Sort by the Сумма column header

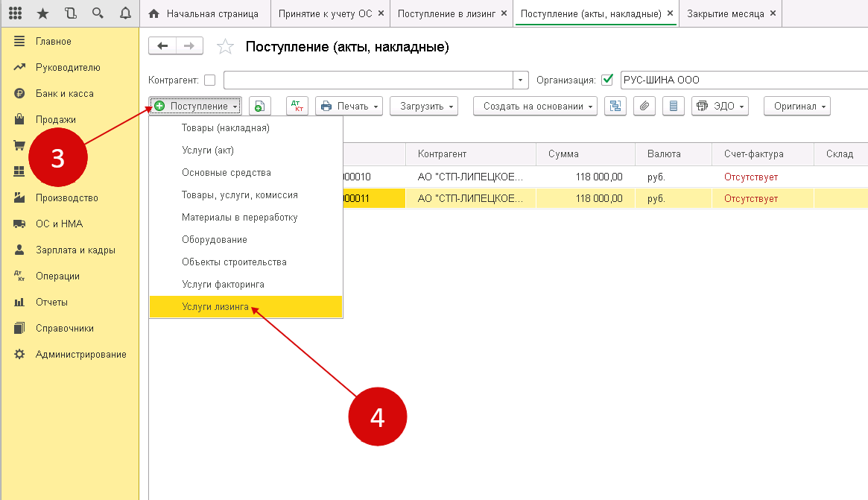pos(585,154)
